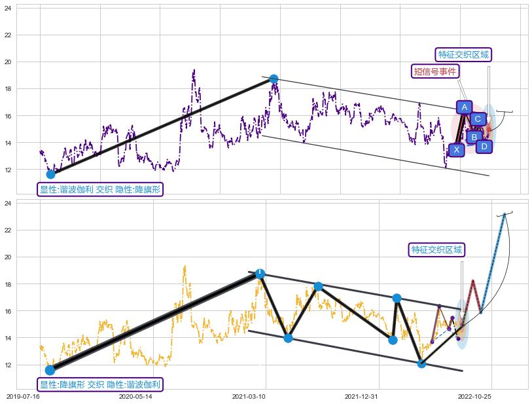Viewport: 532px width, 404px height.
Task: Click blue dot at top chart's peak
Action: point(274,79)
